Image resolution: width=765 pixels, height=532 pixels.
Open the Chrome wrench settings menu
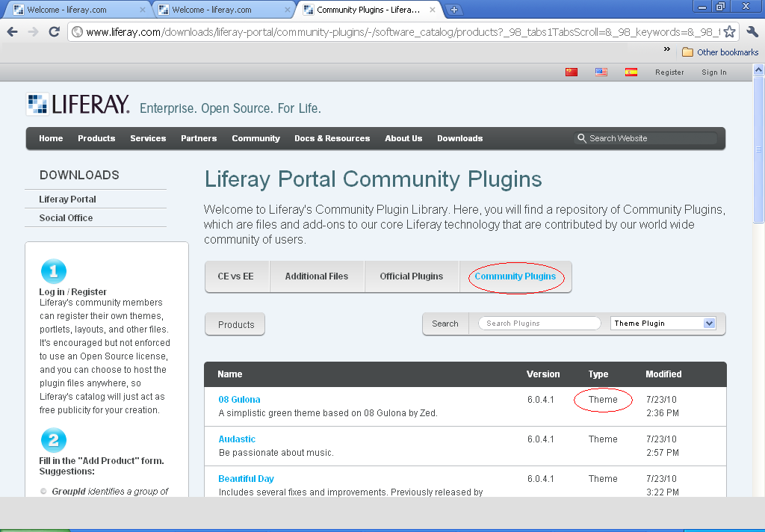click(752, 32)
